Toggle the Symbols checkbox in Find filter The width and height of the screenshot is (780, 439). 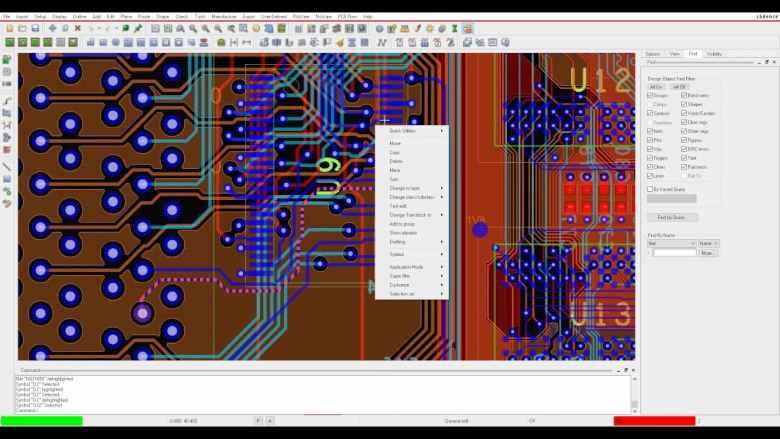coord(650,95)
